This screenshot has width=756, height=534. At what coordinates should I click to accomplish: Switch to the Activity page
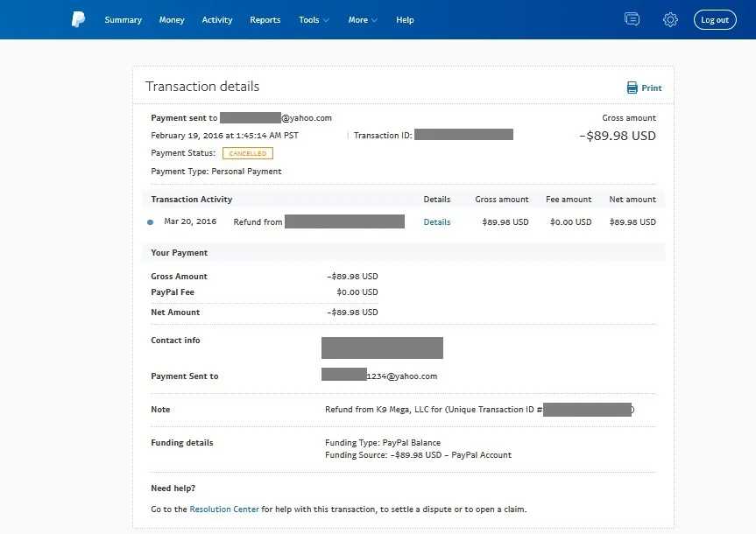click(x=217, y=20)
